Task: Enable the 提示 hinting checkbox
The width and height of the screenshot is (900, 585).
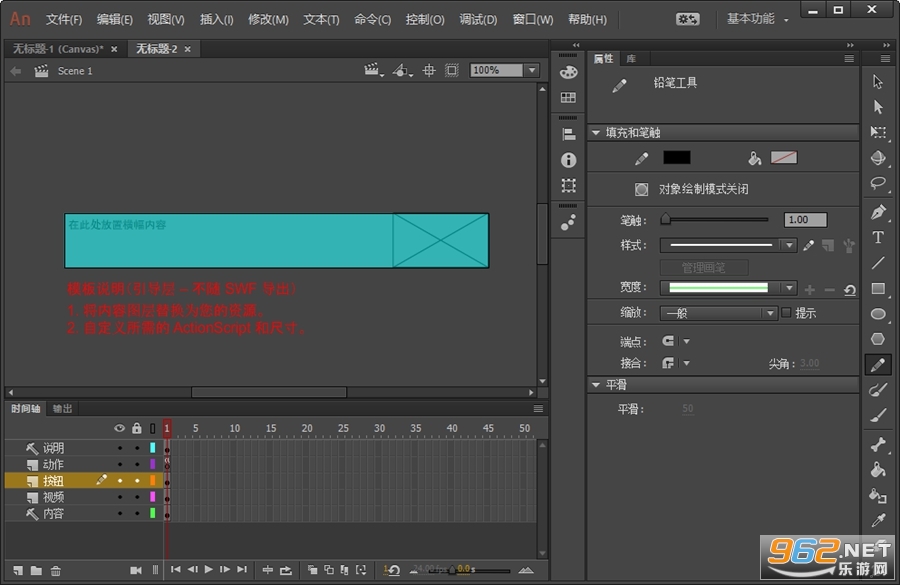Action: (x=786, y=312)
